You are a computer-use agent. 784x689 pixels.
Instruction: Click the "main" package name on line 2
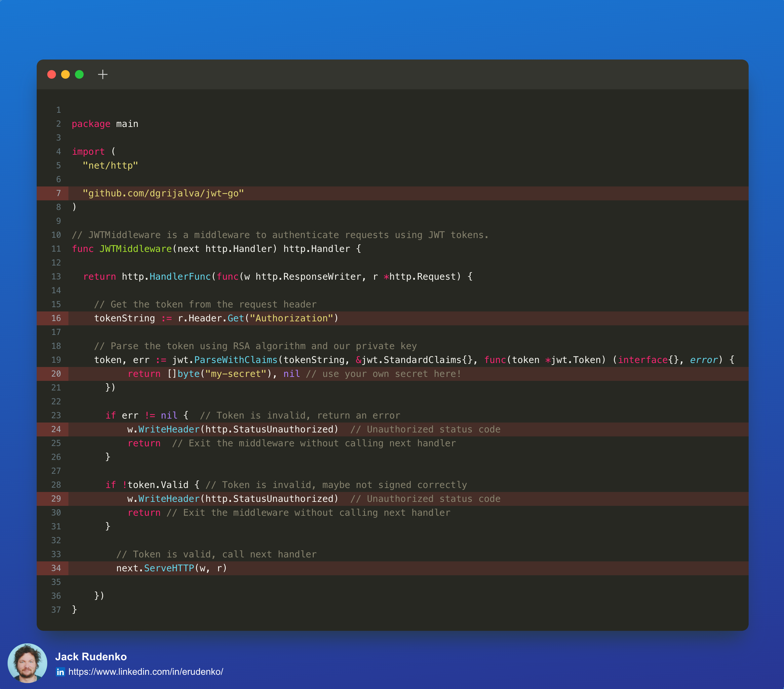(127, 124)
